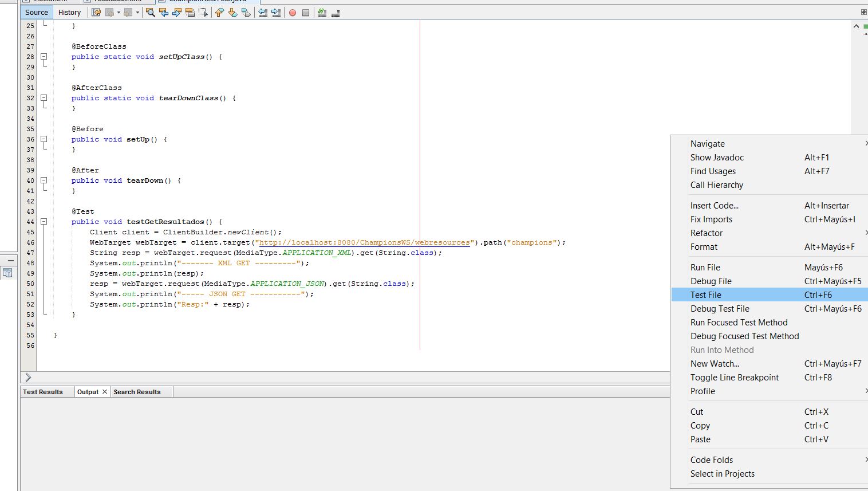Viewport: 868px width, 491px height.
Task: Expand the Refactor submenu
Action: 707,233
